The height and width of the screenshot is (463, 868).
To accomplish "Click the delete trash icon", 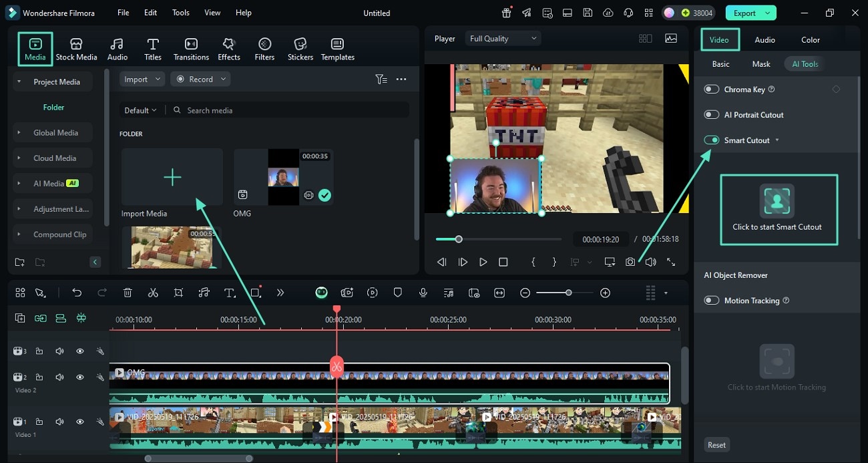I will [128, 293].
